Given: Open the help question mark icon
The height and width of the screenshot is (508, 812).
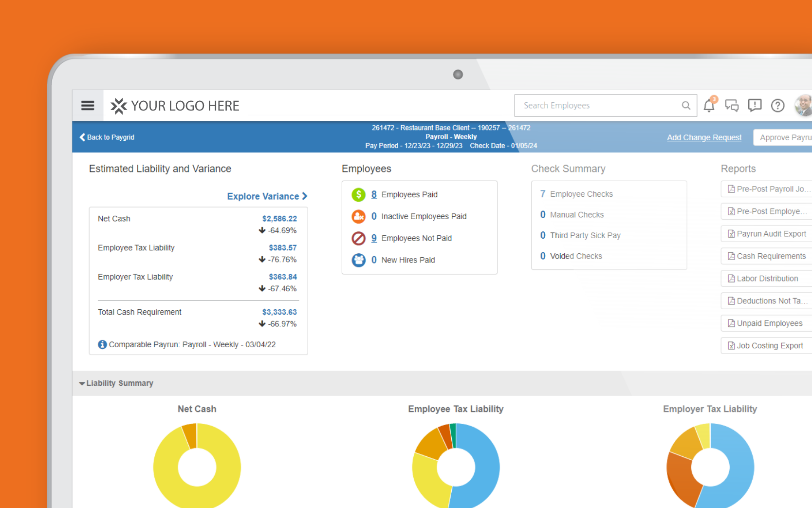Looking at the screenshot, I should click(777, 105).
